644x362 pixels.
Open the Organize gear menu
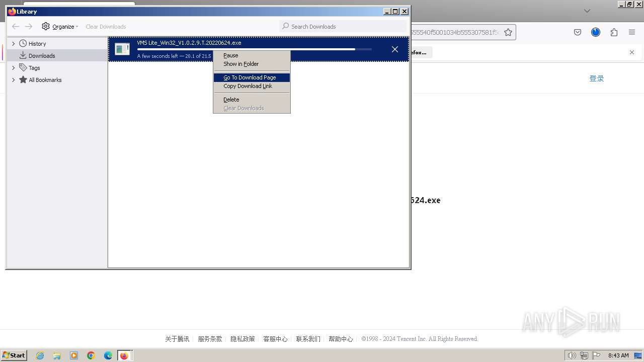[x=60, y=27]
